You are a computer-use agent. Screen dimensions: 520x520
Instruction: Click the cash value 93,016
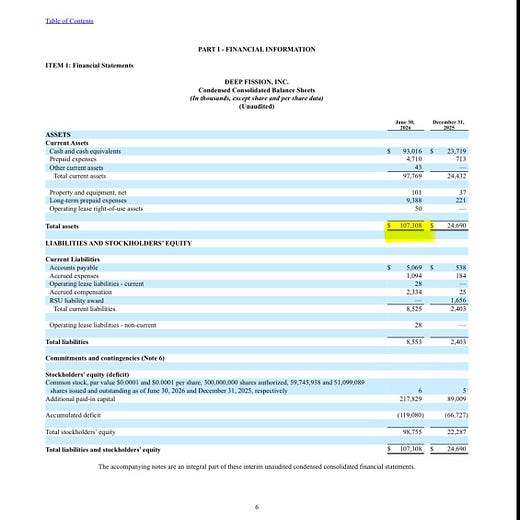pos(412,151)
